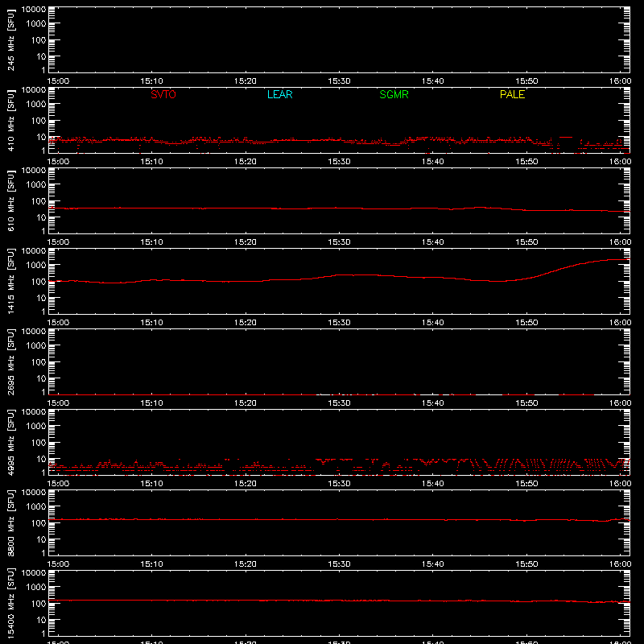
Task: Click 15:30 time label of 8800 MHz panel
Action: [339, 564]
